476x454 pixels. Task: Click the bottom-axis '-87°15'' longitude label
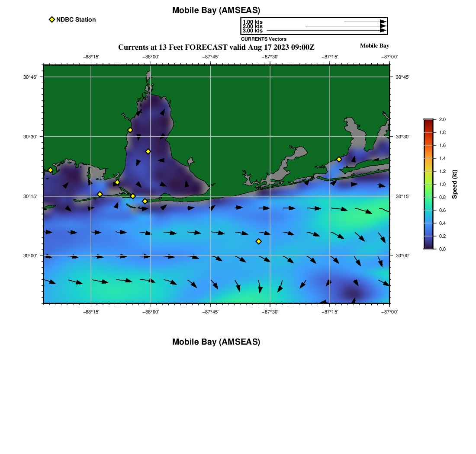[x=330, y=312]
